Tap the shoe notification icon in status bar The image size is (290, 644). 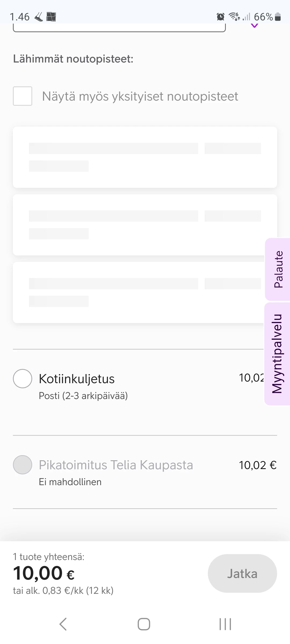pos(39,17)
